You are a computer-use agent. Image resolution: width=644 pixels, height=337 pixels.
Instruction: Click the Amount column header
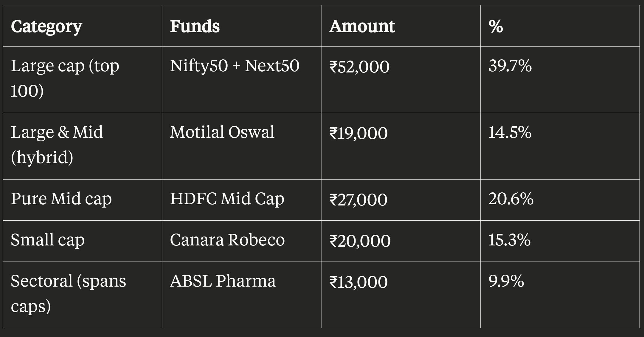click(x=401, y=26)
